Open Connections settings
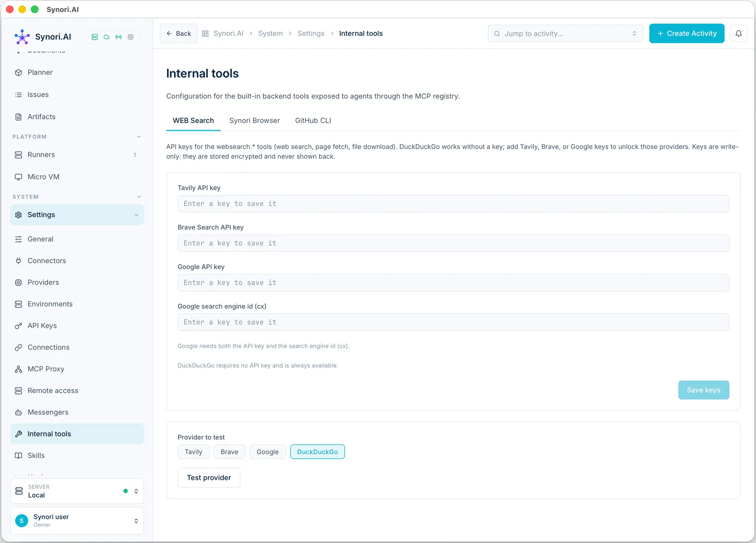This screenshot has height=543, width=756. pyautogui.click(x=77, y=348)
